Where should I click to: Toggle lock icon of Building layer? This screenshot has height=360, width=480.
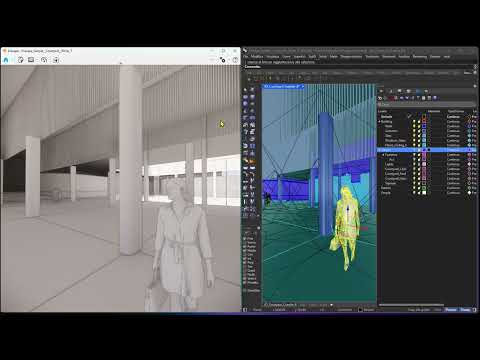(419, 122)
